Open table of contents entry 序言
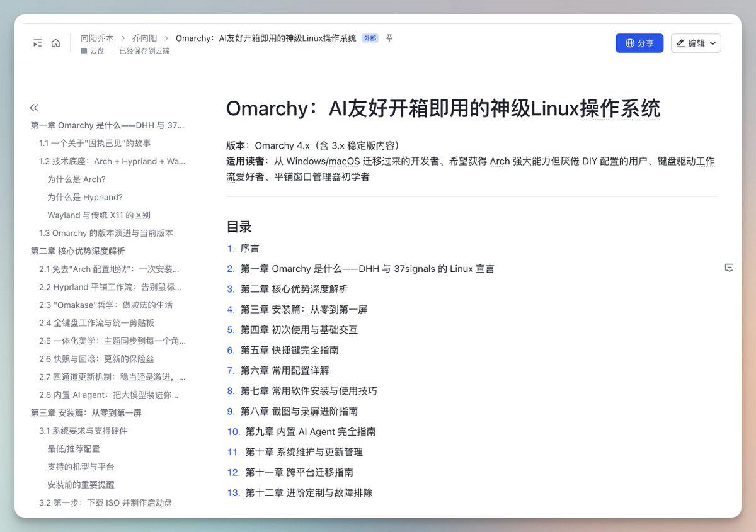The width and height of the screenshot is (756, 532). click(x=250, y=248)
